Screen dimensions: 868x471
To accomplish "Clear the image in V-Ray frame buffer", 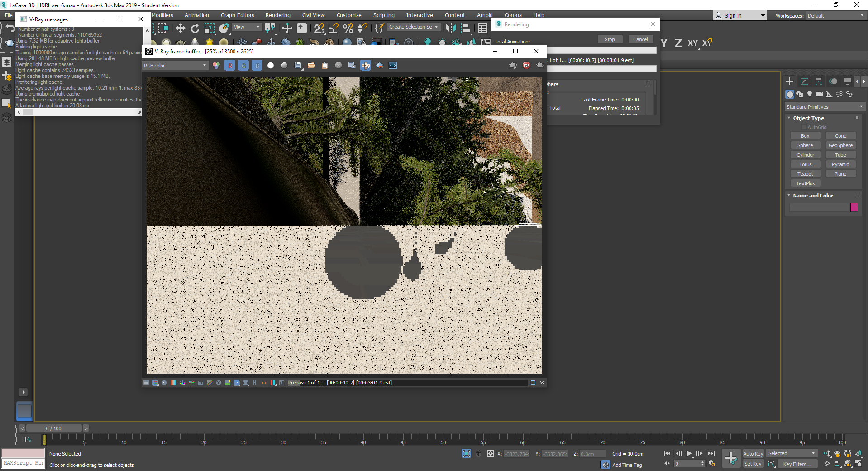I will click(x=339, y=66).
